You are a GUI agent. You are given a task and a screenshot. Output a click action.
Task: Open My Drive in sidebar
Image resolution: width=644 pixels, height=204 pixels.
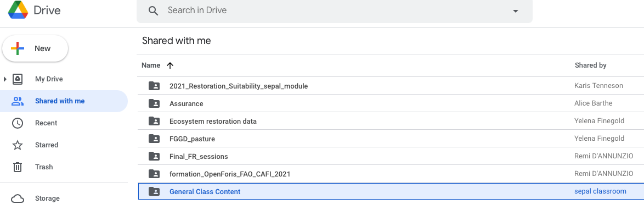click(x=49, y=79)
